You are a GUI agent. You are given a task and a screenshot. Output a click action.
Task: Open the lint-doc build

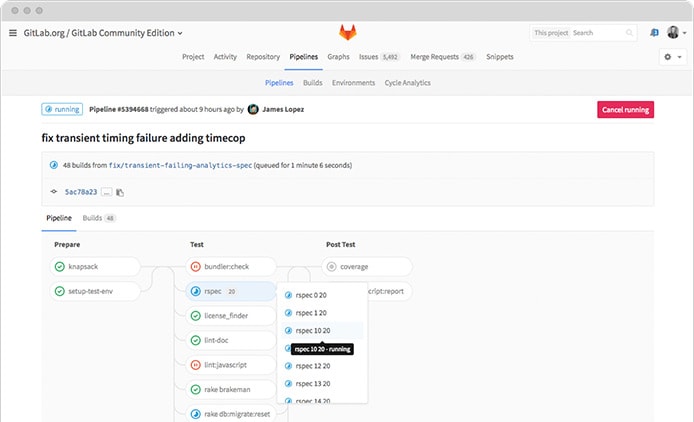click(231, 340)
